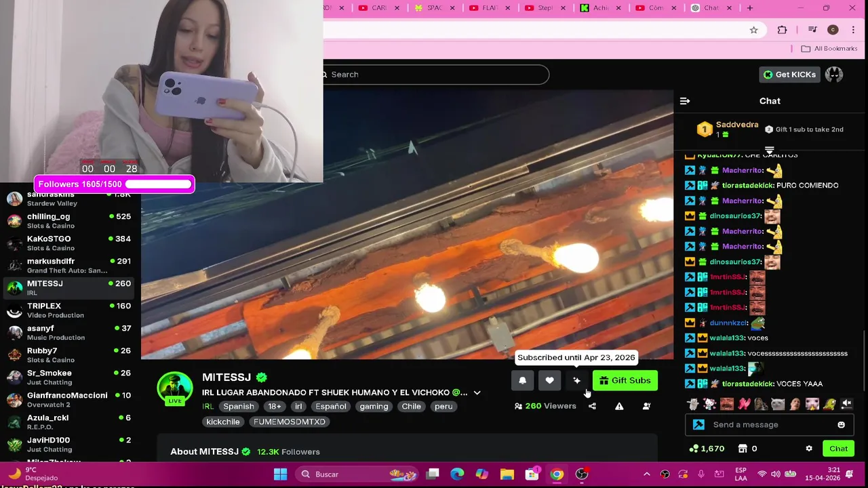Show hidden system tray icons
868x488 pixels.
pos(646,474)
